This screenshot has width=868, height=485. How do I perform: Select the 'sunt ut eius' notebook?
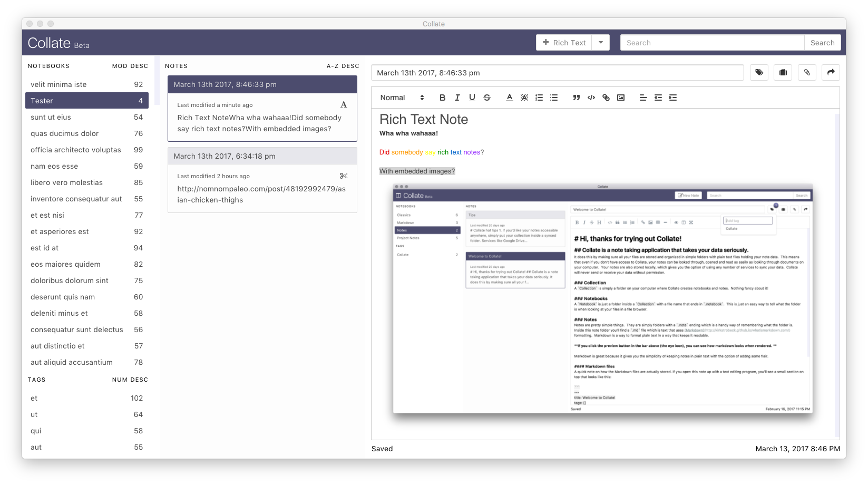(87, 117)
